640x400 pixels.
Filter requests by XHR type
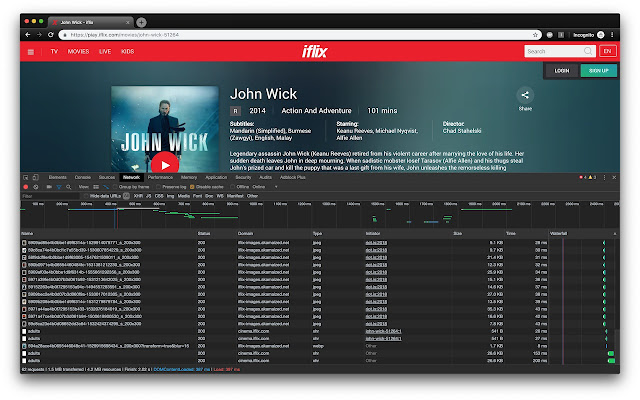(x=138, y=196)
